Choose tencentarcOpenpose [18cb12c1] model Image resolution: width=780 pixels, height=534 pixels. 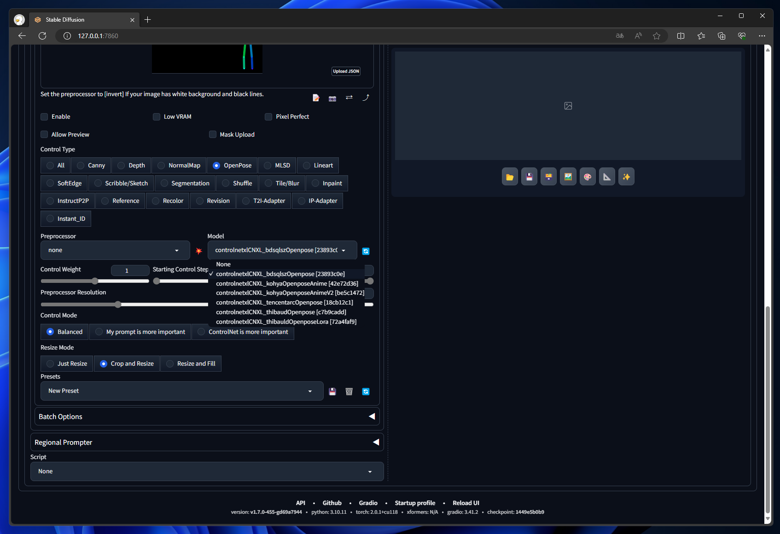(x=285, y=303)
